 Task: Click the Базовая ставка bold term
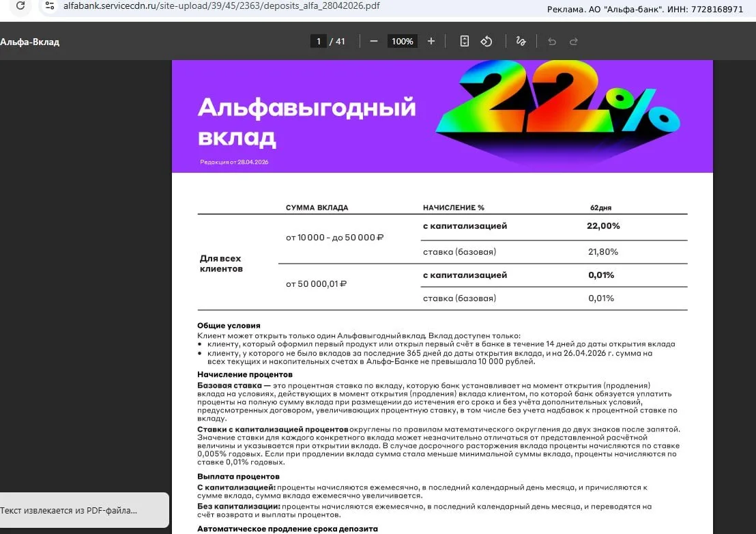(229, 385)
